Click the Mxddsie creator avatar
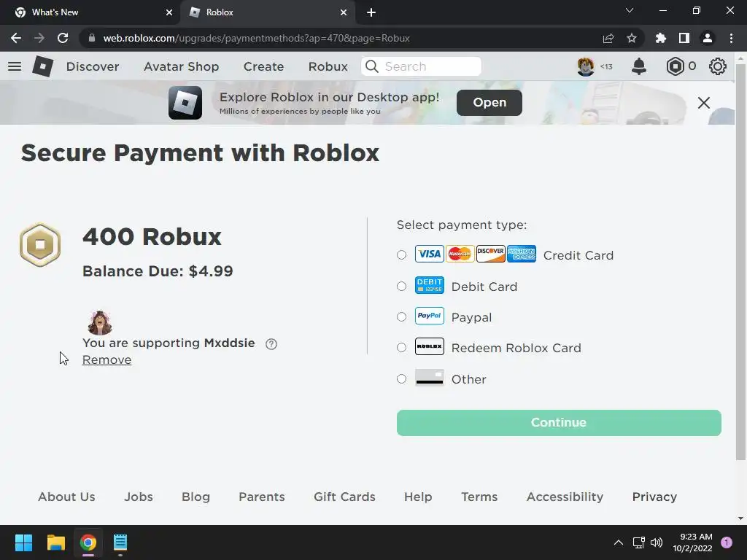The image size is (747, 560). (x=99, y=323)
